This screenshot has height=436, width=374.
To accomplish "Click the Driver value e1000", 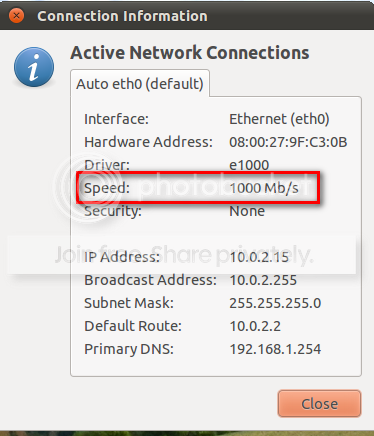I will click(x=249, y=165).
